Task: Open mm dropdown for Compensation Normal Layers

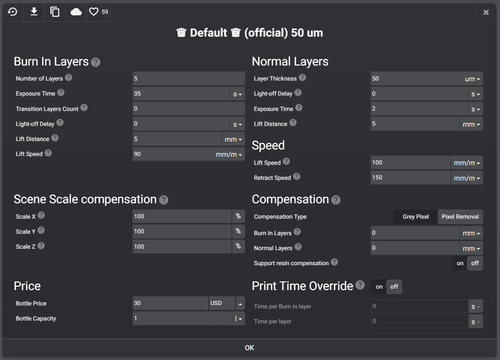Action: pyautogui.click(x=471, y=248)
